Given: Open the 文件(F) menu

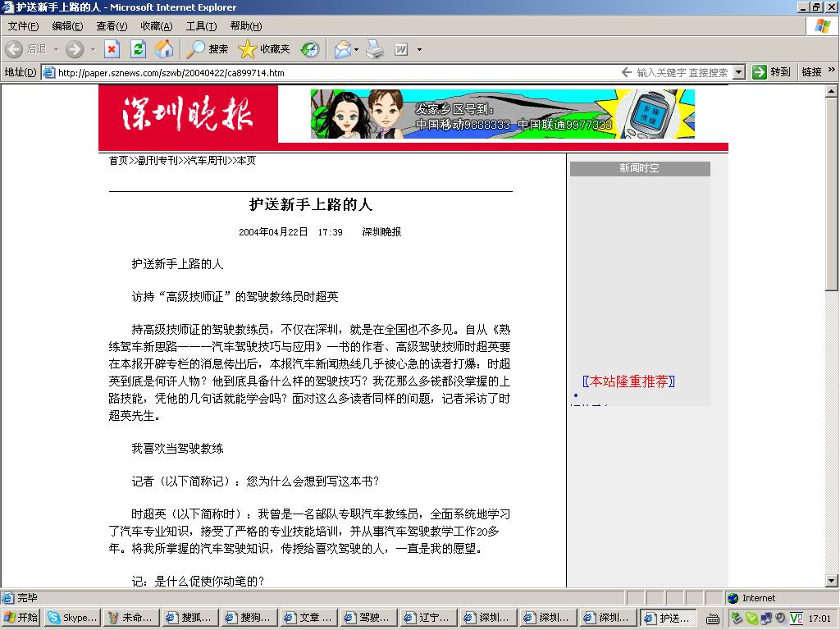Looking at the screenshot, I should [x=23, y=26].
